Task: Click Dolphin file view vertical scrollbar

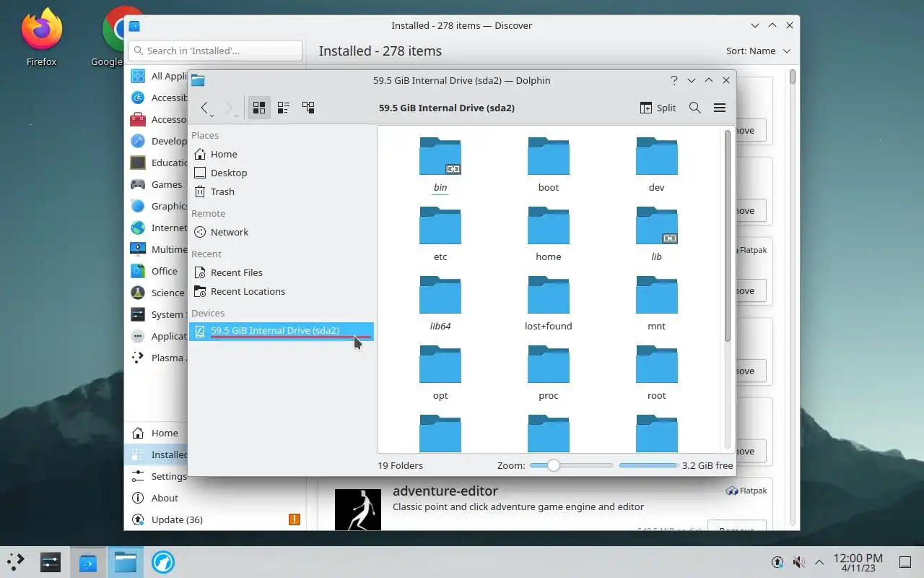Action: coord(728,289)
